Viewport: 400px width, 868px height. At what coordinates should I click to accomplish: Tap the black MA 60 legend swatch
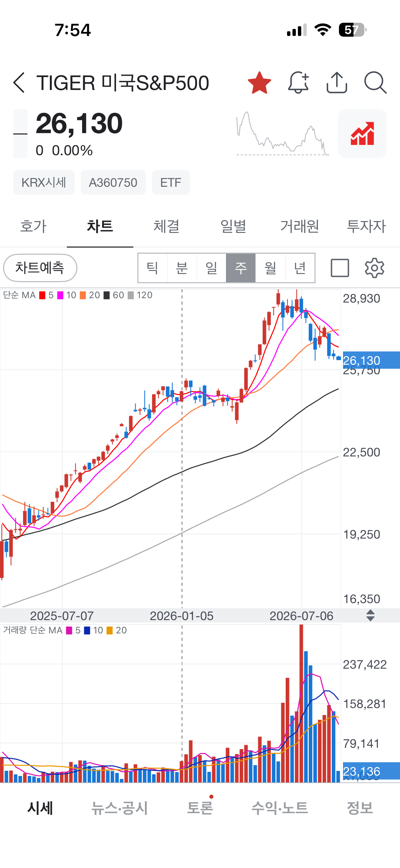107,295
